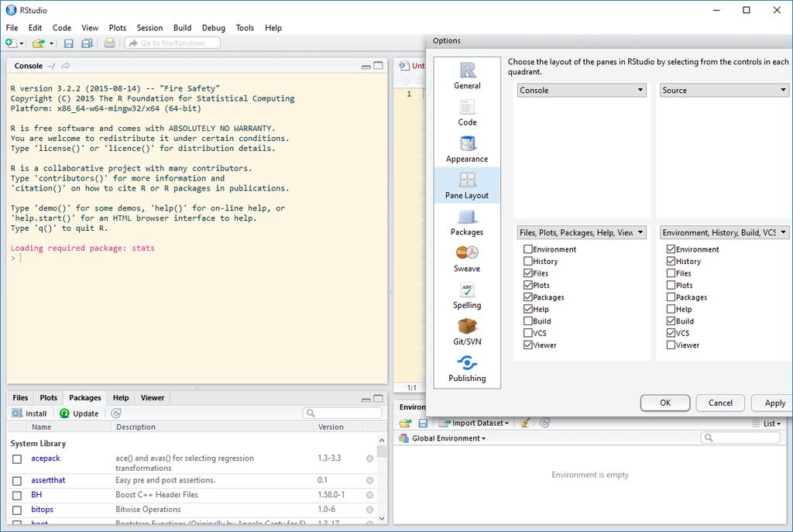Open the acepack package link

46,458
